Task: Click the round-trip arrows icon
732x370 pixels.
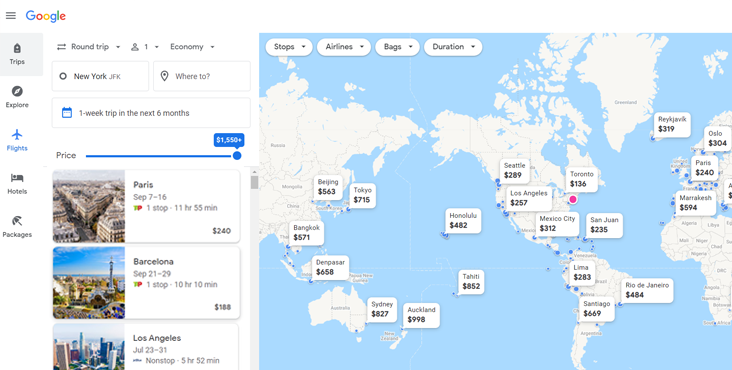Action: pyautogui.click(x=61, y=47)
